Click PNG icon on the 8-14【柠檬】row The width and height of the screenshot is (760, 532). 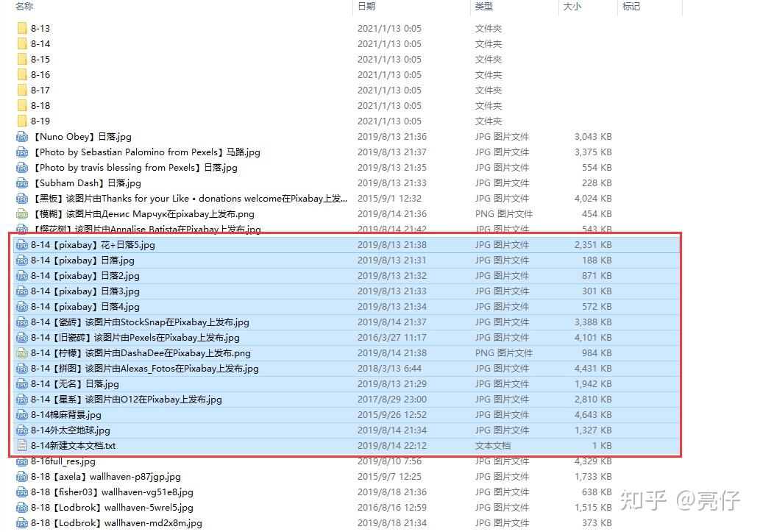(22, 352)
